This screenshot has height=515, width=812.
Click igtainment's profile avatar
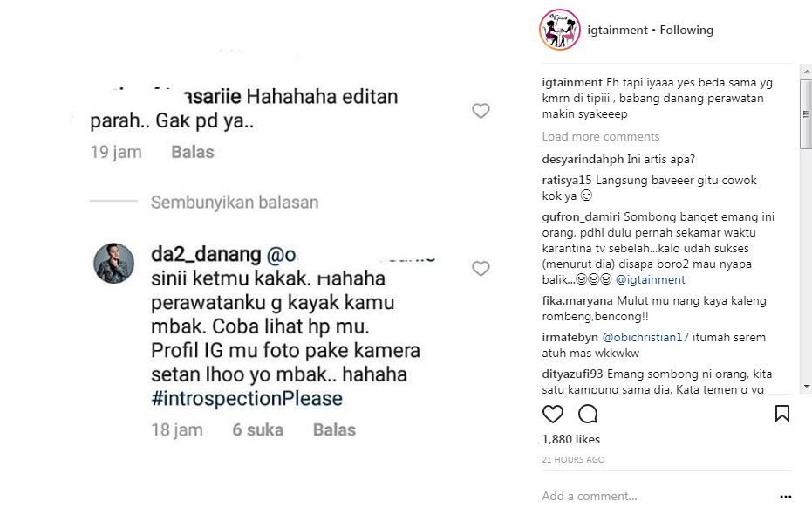tap(559, 29)
